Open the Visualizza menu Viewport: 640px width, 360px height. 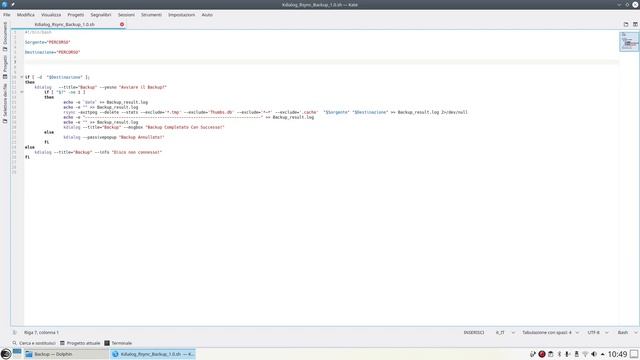(51, 15)
